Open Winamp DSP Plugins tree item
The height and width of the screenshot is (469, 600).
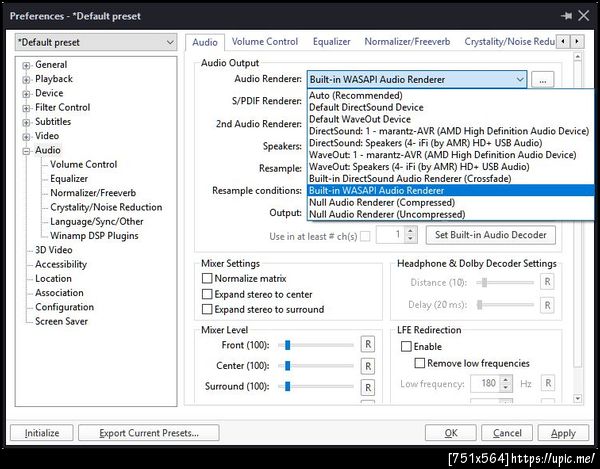[94, 236]
